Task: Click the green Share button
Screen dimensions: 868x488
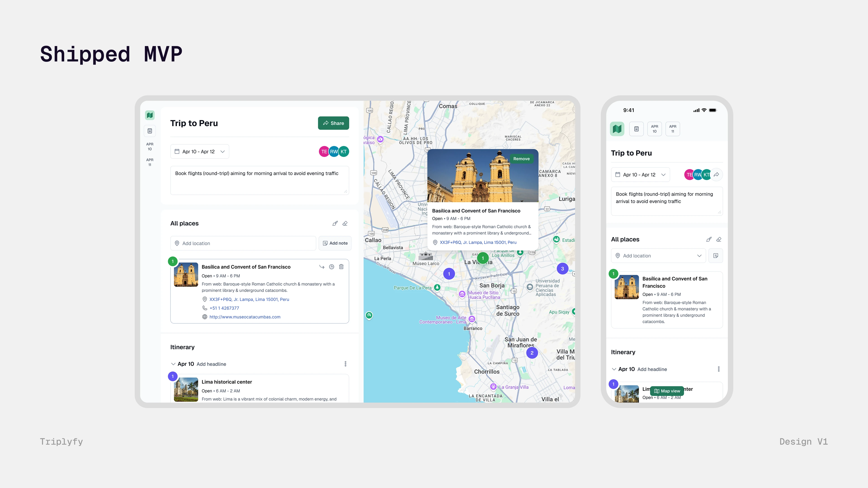Action: (333, 123)
